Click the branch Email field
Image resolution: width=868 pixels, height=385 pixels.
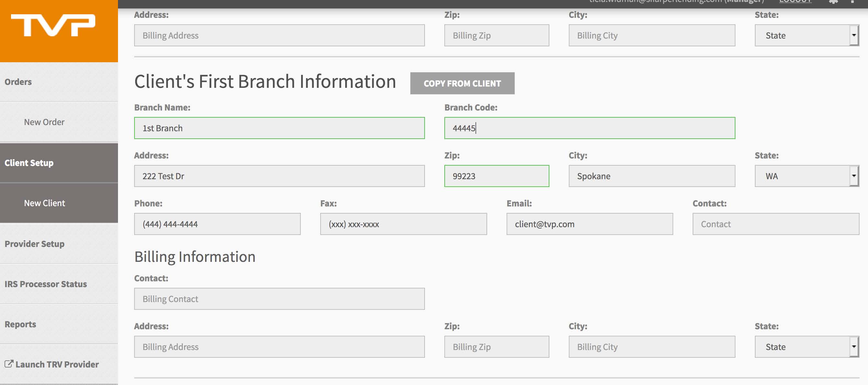[589, 224]
